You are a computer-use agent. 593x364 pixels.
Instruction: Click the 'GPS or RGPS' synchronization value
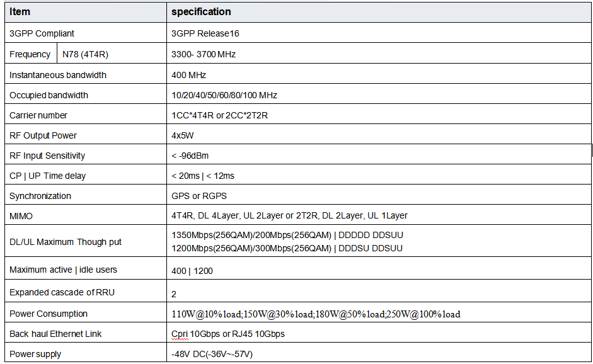point(199,196)
